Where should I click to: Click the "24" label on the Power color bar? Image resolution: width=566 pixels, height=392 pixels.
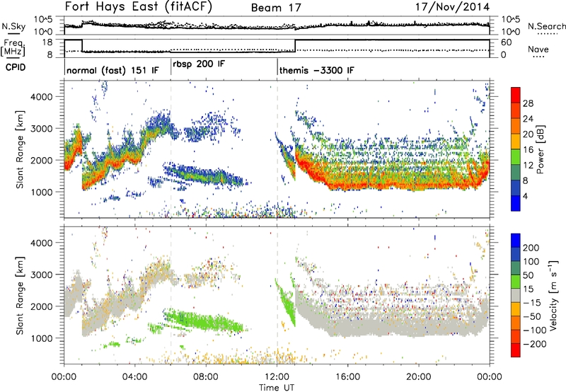click(528, 119)
